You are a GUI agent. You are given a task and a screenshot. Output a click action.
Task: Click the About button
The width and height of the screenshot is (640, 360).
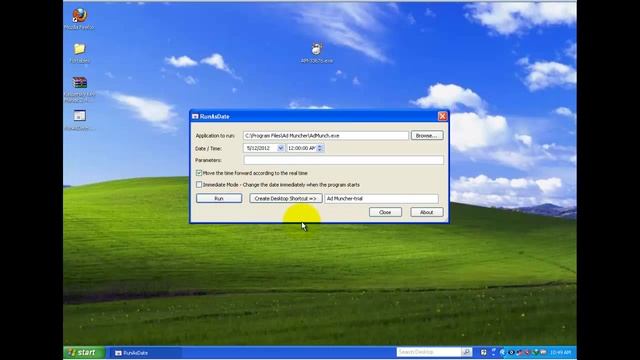427,212
